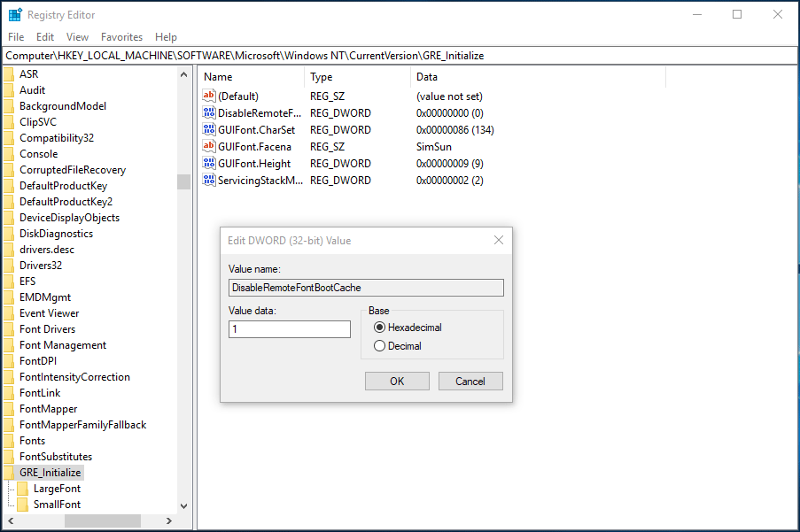
Task: Click the 0x00000009 (9) data value
Action: [450, 164]
